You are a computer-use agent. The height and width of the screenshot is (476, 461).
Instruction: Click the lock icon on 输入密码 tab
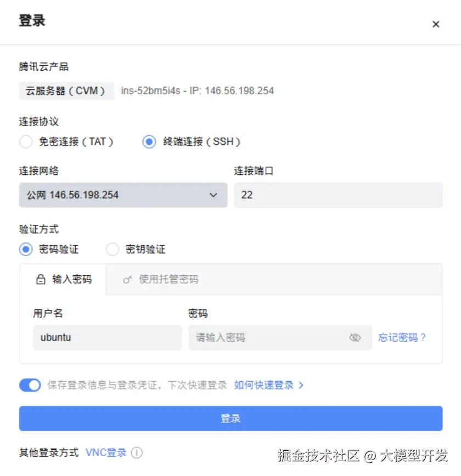41,280
